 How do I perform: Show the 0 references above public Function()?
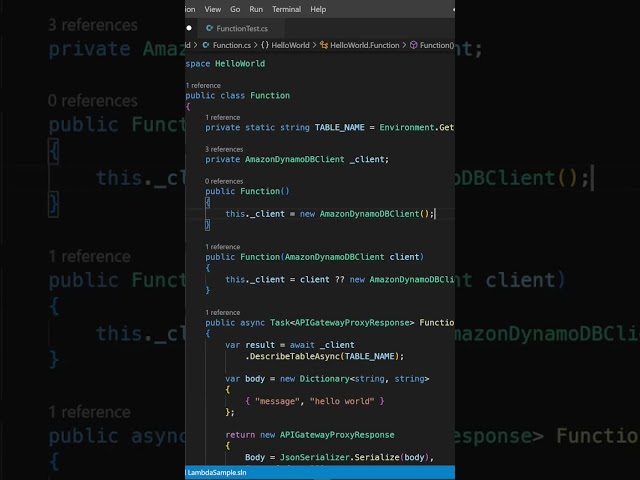pos(224,181)
